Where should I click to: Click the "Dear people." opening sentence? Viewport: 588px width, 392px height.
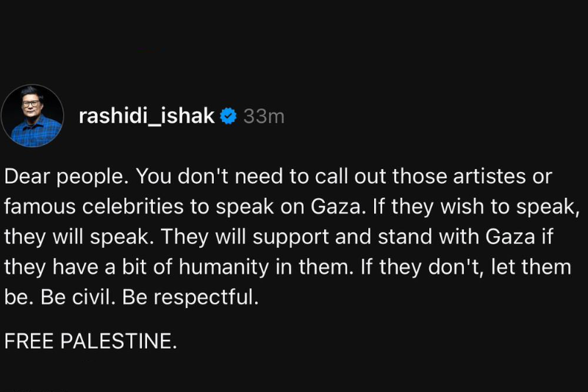point(67,177)
